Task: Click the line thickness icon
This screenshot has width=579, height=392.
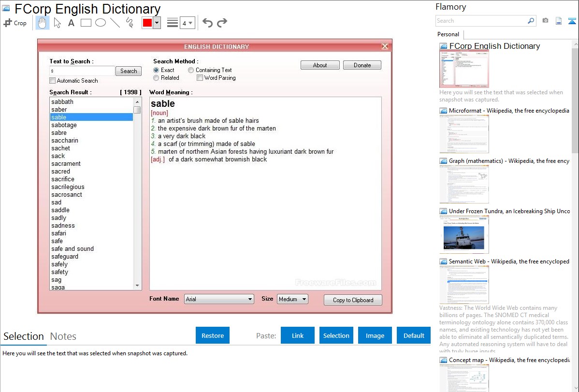Action: pos(172,23)
